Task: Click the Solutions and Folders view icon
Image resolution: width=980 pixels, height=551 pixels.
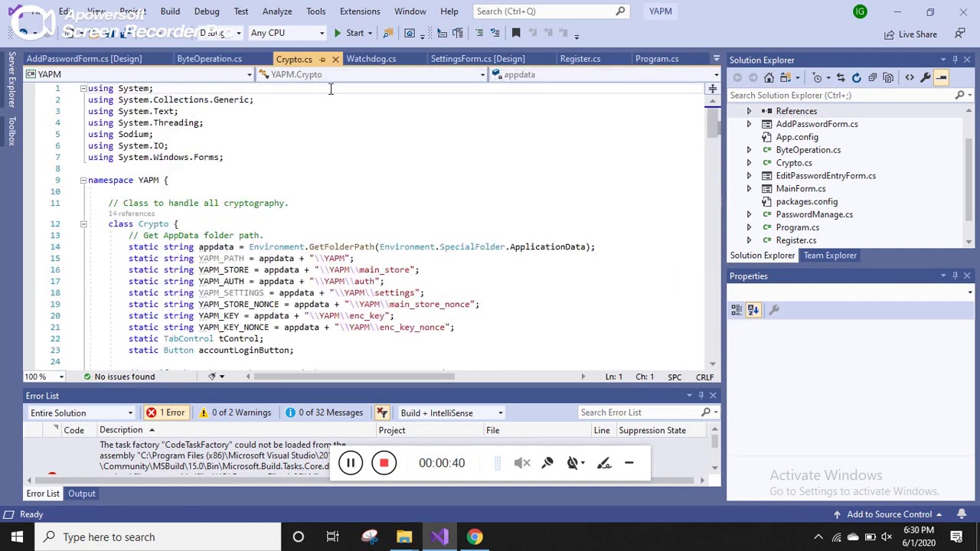Action: pyautogui.click(x=786, y=77)
